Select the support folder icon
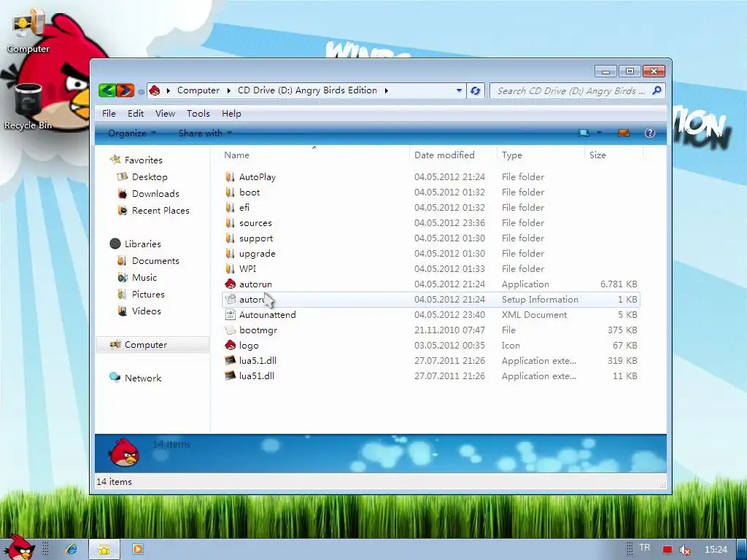The width and height of the screenshot is (747, 560). (230, 238)
